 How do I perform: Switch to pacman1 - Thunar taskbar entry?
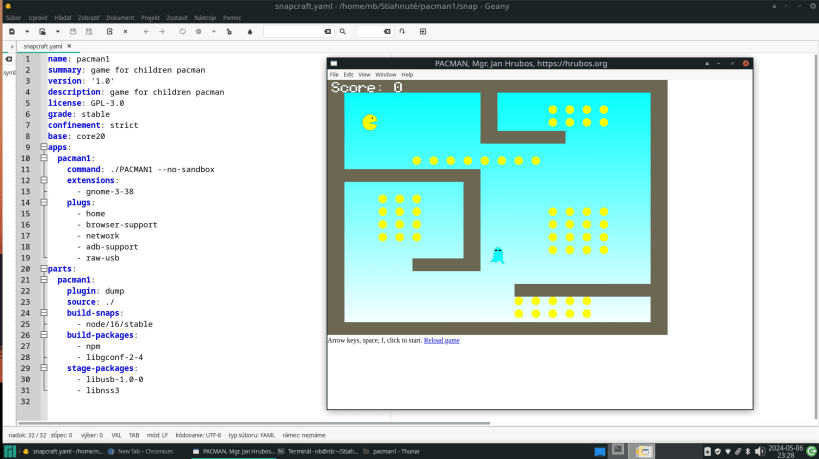pyautogui.click(x=392, y=451)
